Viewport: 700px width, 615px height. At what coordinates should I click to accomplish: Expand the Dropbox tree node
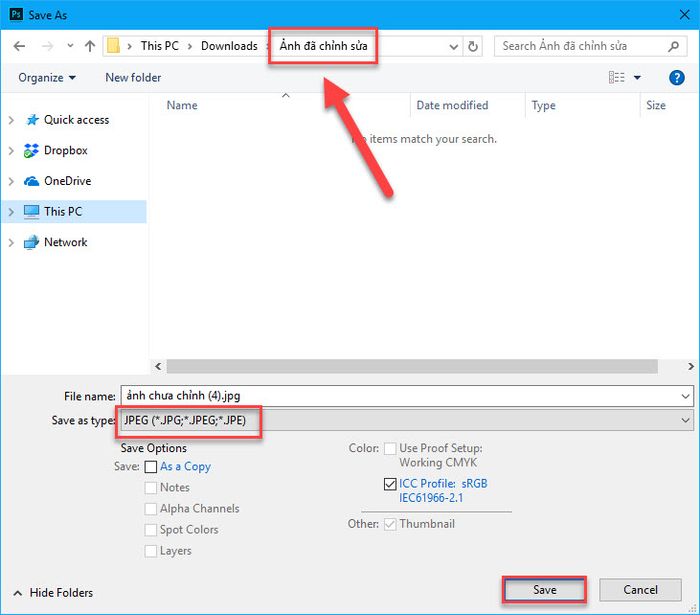point(12,151)
